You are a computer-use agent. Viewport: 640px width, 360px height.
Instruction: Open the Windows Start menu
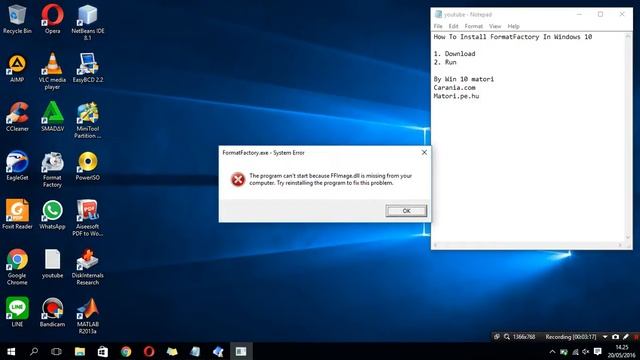tap(11, 351)
